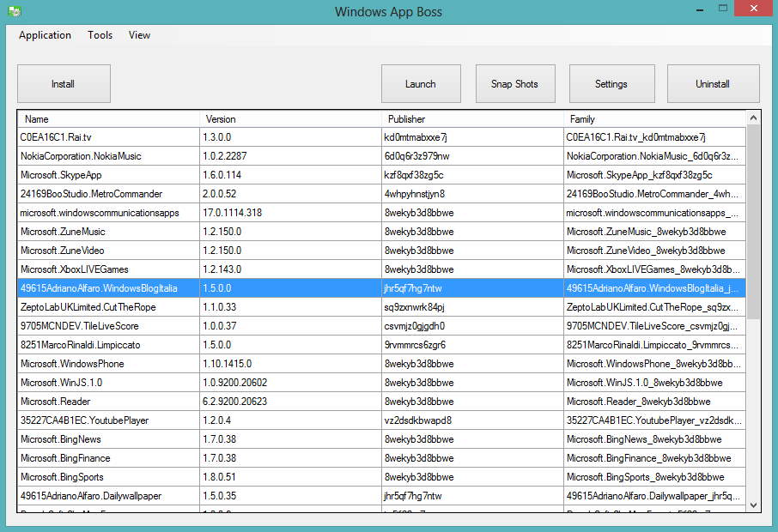Select the Microsoft.WinJS.1.0 entry
778x532 pixels.
click(381, 382)
